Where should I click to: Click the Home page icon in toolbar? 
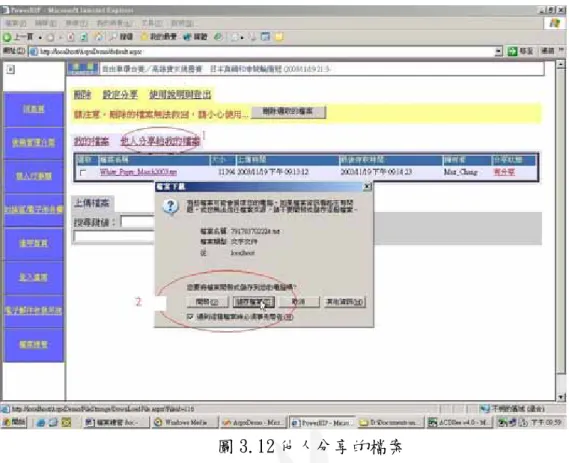pyautogui.click(x=98, y=37)
